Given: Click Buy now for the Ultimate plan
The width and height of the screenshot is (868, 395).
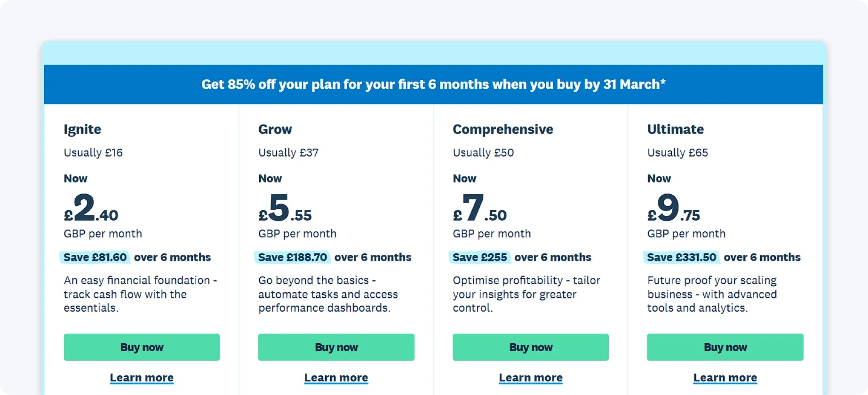Looking at the screenshot, I should pyautogui.click(x=725, y=347).
